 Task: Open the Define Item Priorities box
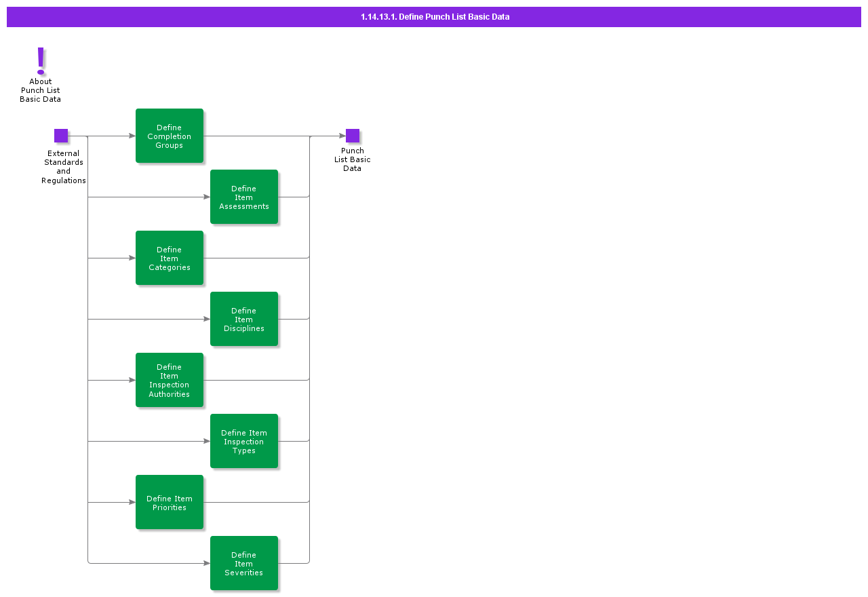(170, 502)
